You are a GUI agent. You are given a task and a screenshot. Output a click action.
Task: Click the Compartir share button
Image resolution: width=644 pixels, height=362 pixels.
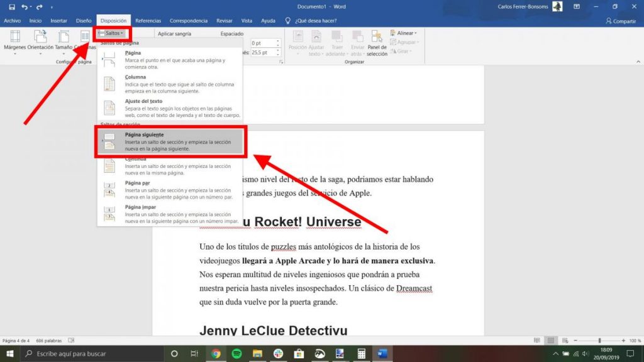point(620,21)
